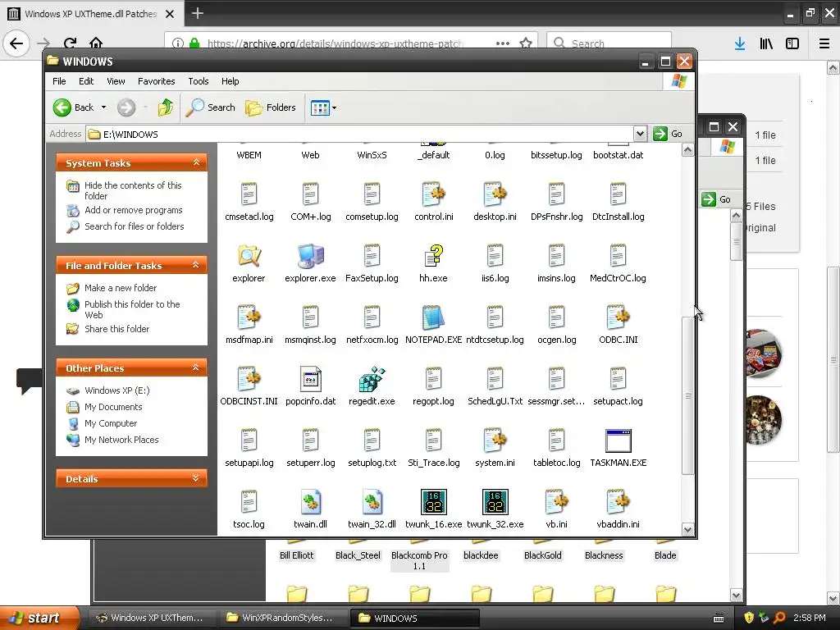Open the View menu
This screenshot has height=630, width=840.
[116, 81]
